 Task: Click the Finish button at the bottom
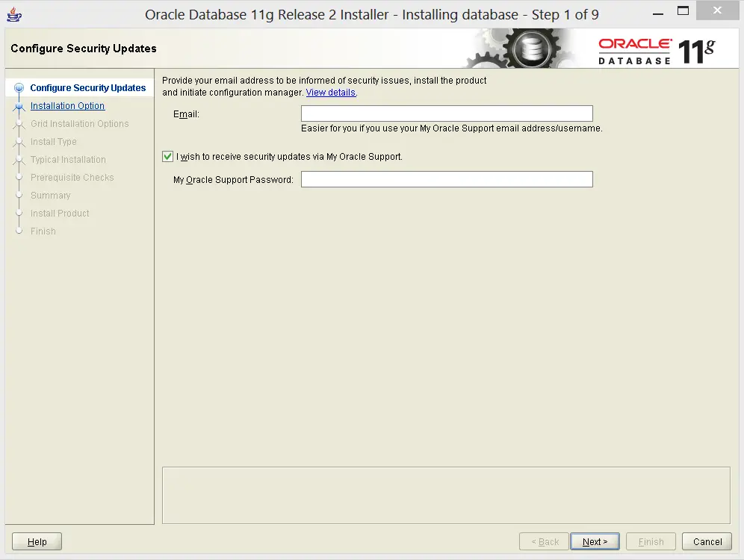[651, 541]
